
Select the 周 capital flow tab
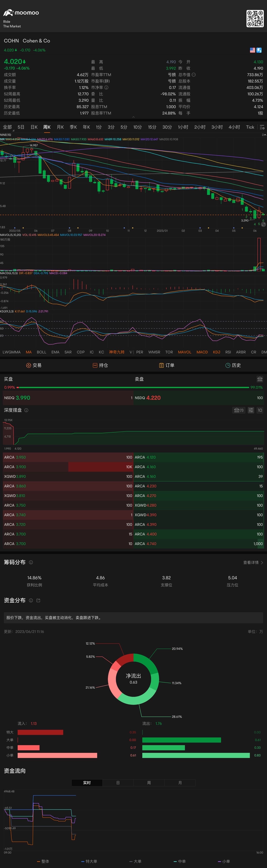pyautogui.click(x=149, y=783)
